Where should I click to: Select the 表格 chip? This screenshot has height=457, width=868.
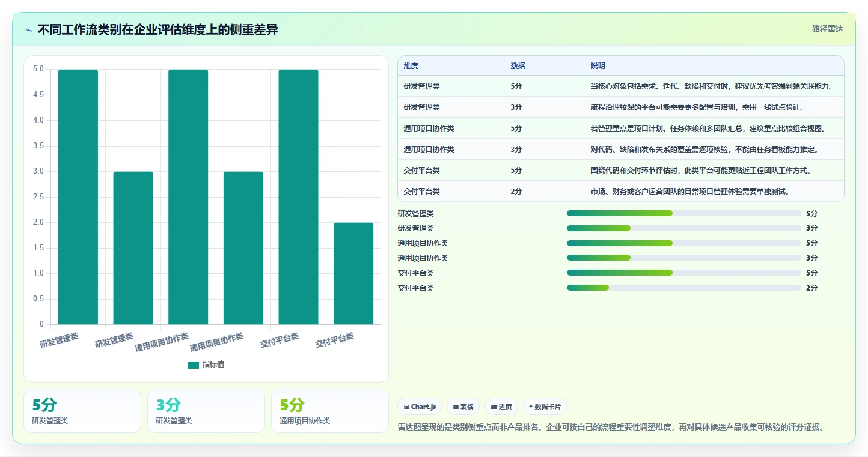click(463, 407)
